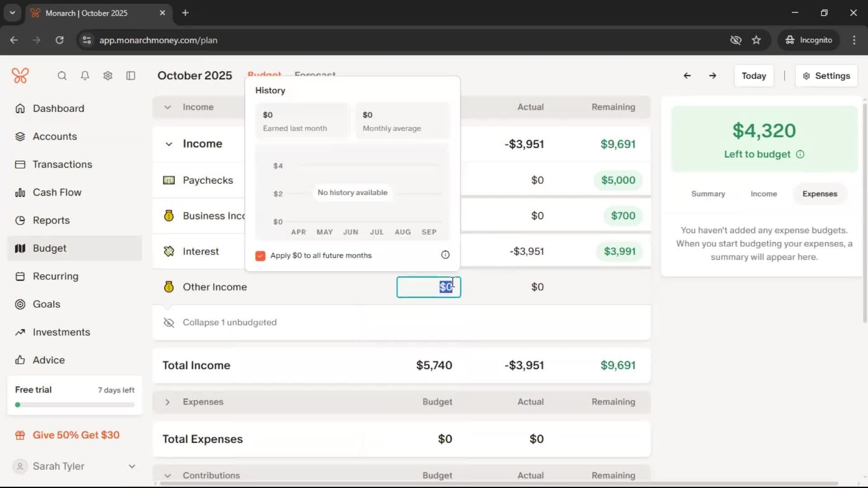Click the Other Income budget input field
The width and height of the screenshot is (868, 488).
click(428, 287)
